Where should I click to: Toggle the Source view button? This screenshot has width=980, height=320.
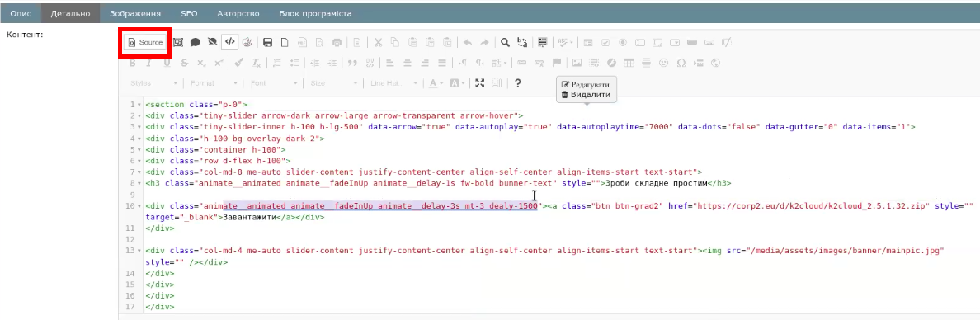point(145,43)
